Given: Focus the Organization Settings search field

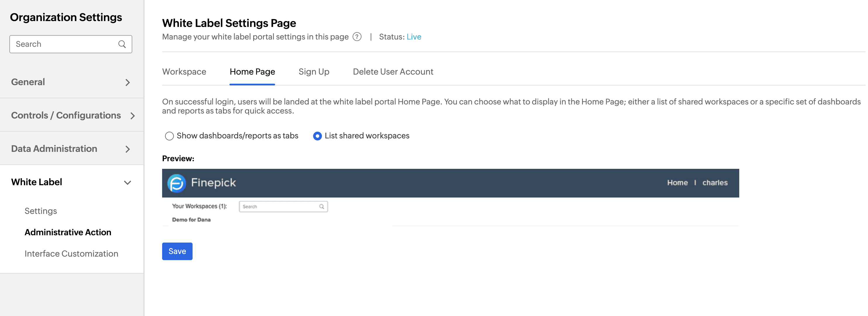Looking at the screenshot, I should click(64, 44).
